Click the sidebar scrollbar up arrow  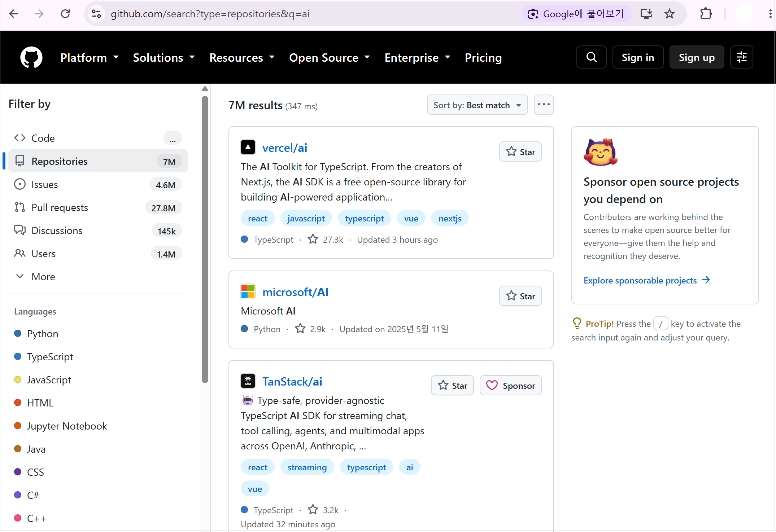(x=205, y=89)
